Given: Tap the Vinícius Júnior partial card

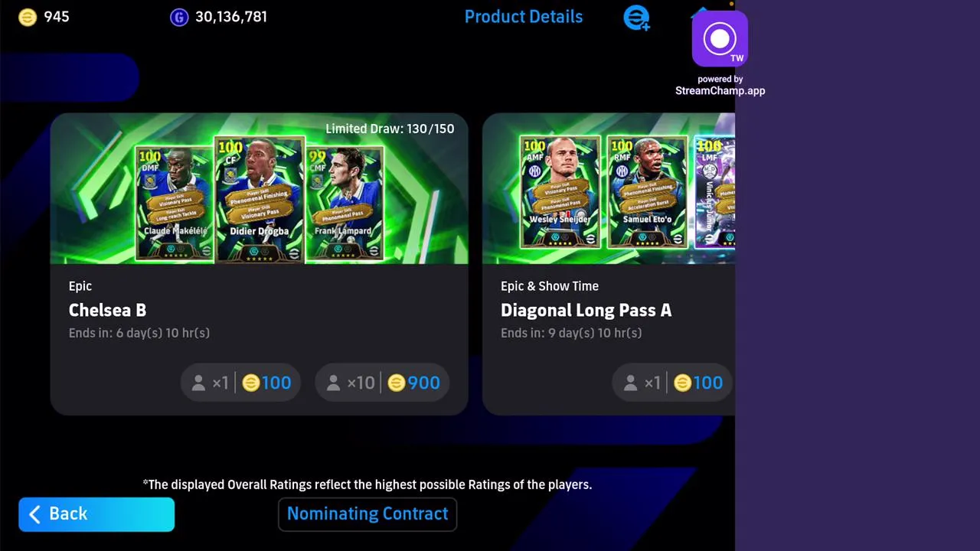Looking at the screenshot, I should (x=714, y=192).
